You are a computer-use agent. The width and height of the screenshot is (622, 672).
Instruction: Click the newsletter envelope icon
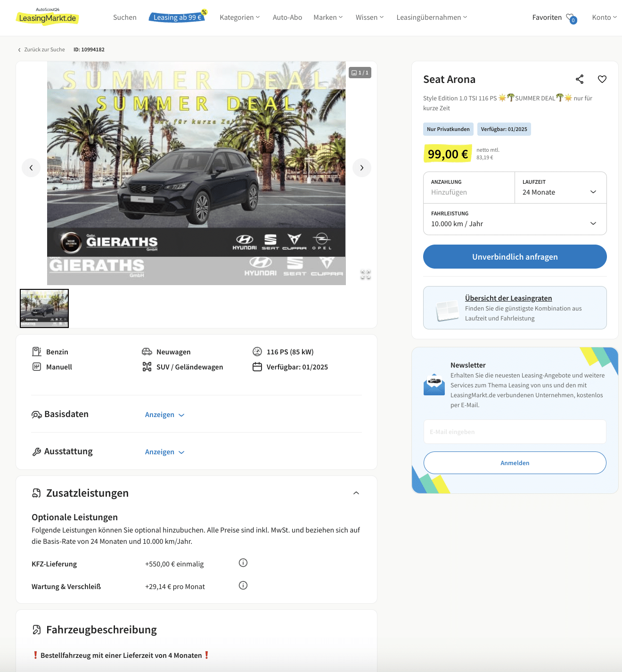click(434, 385)
